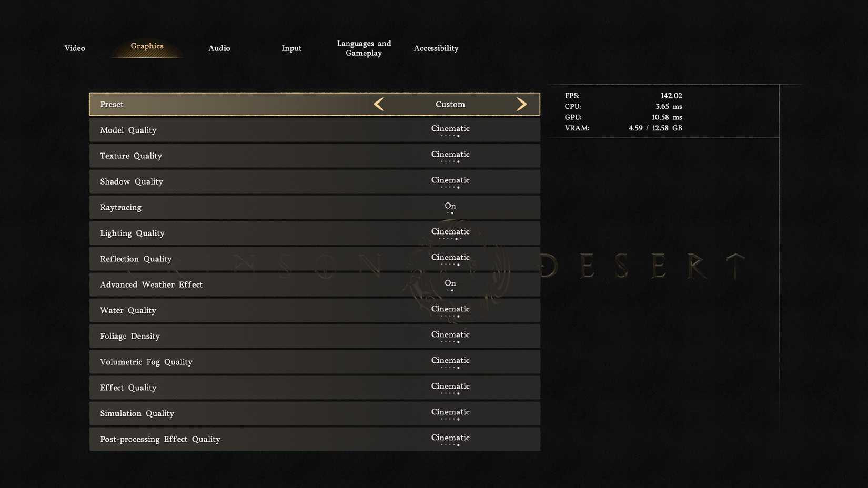The height and width of the screenshot is (488, 868).
Task: Click the left arrow on Preset
Action: click(379, 104)
